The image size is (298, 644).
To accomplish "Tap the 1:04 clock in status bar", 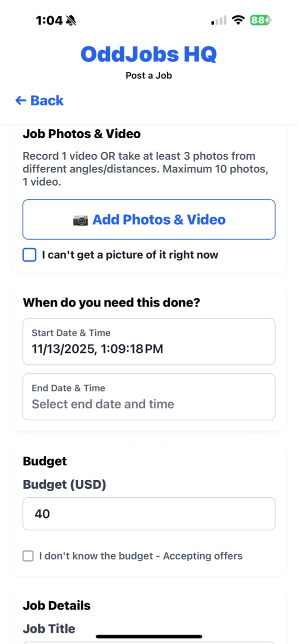I will pyautogui.click(x=49, y=20).
